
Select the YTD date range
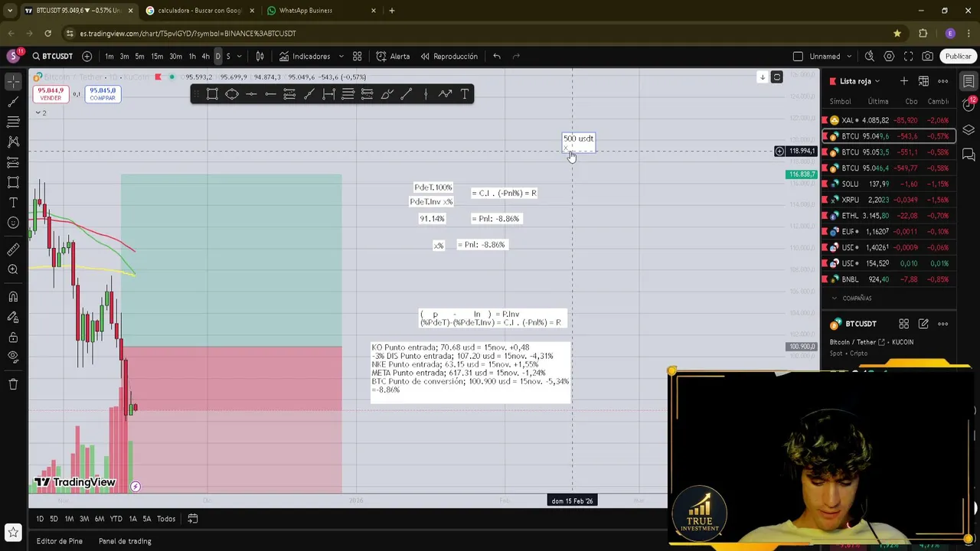(x=116, y=519)
